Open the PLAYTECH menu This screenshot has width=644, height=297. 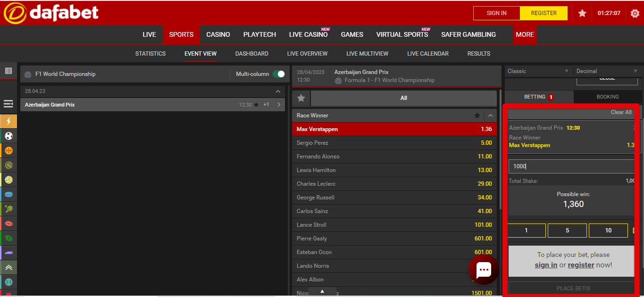coord(259,34)
